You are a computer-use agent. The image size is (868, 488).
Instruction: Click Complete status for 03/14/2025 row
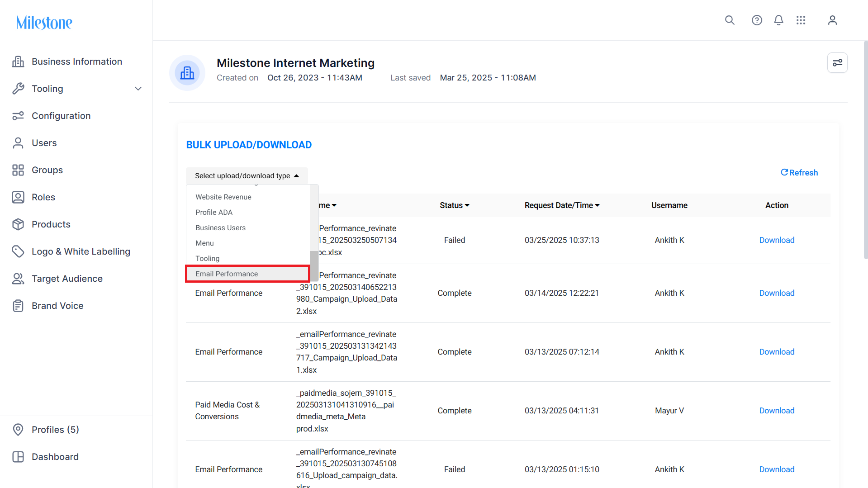coord(454,293)
